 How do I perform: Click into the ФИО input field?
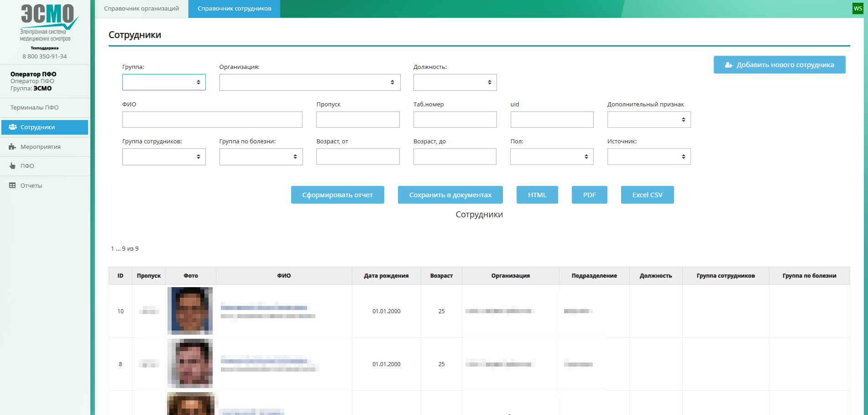pyautogui.click(x=212, y=120)
